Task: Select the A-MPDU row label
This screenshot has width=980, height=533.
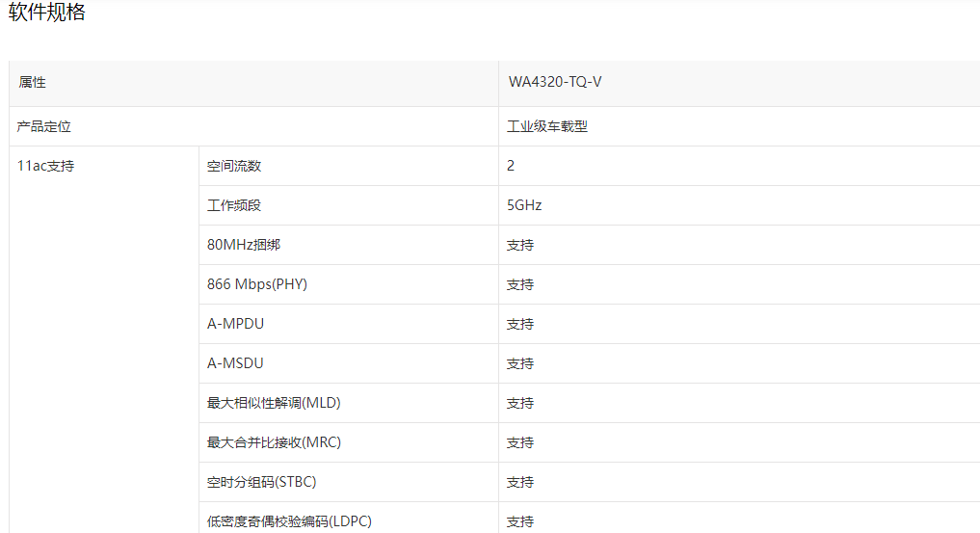Action: point(236,324)
